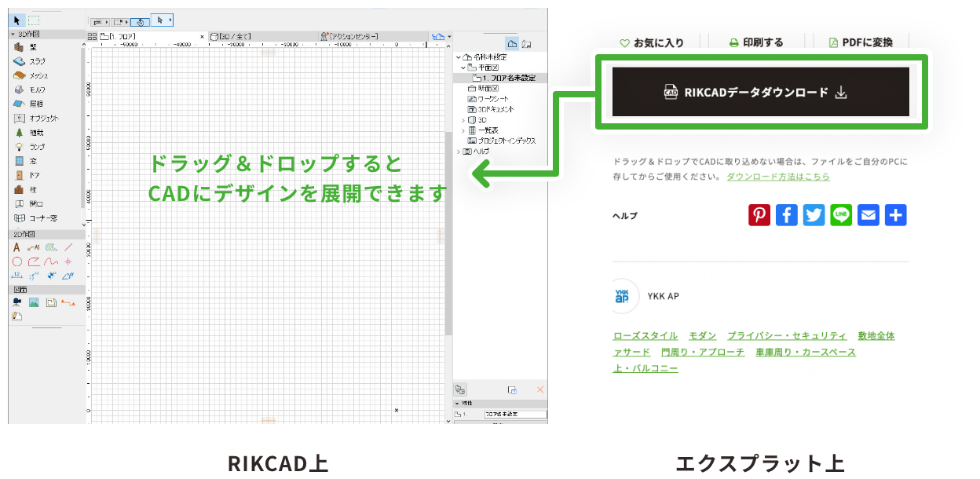Click the email share icon
980x479 pixels.
click(x=868, y=215)
